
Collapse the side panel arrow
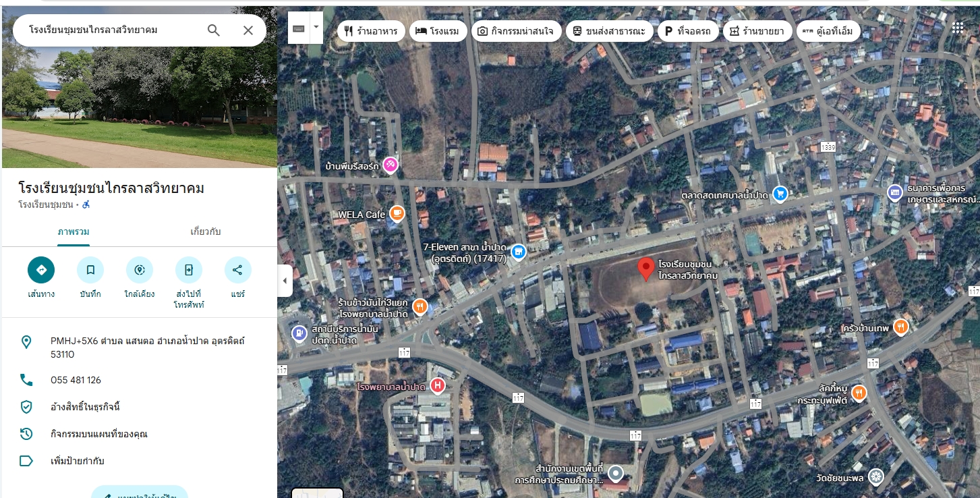pyautogui.click(x=285, y=281)
